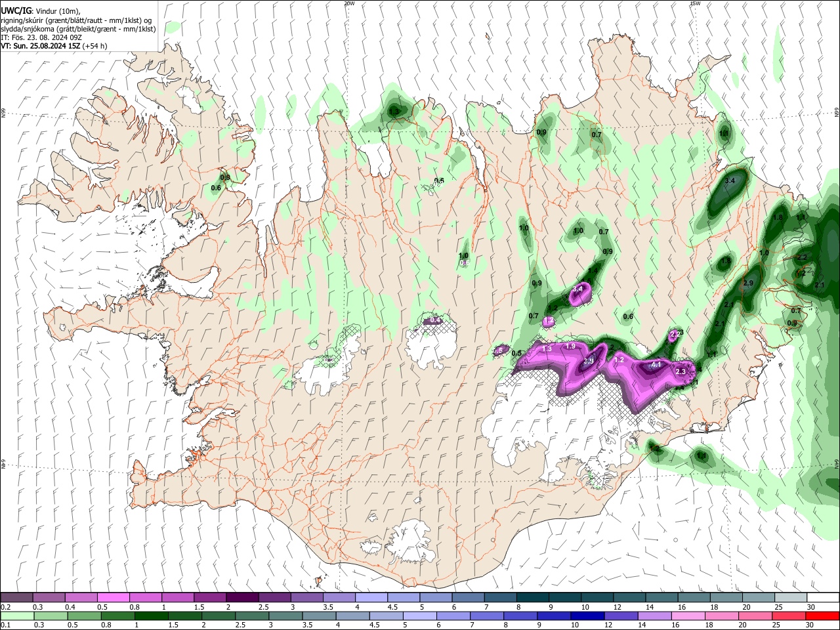
Task: Select the palest mint green swatch starting the rain scale
Action: [x=17, y=616]
